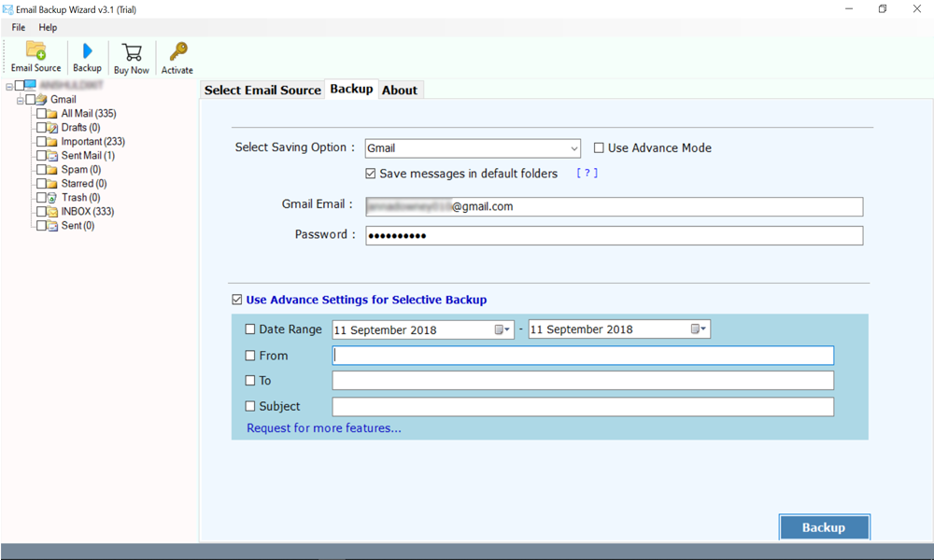Click the Backup play toolbar icon

point(88,51)
